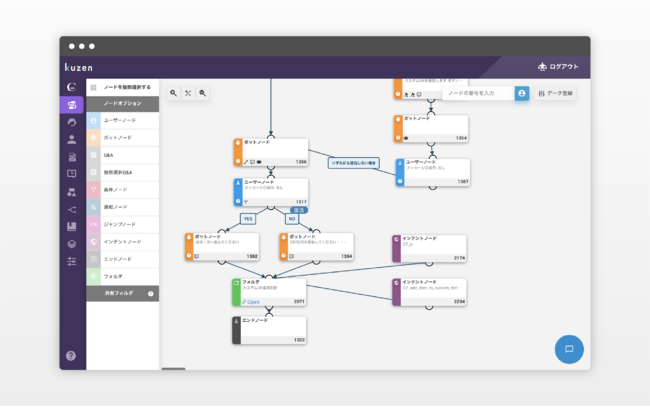Select bot node numbered 1356
Image resolution: width=650 pixels, height=407 pixels.
click(271, 153)
